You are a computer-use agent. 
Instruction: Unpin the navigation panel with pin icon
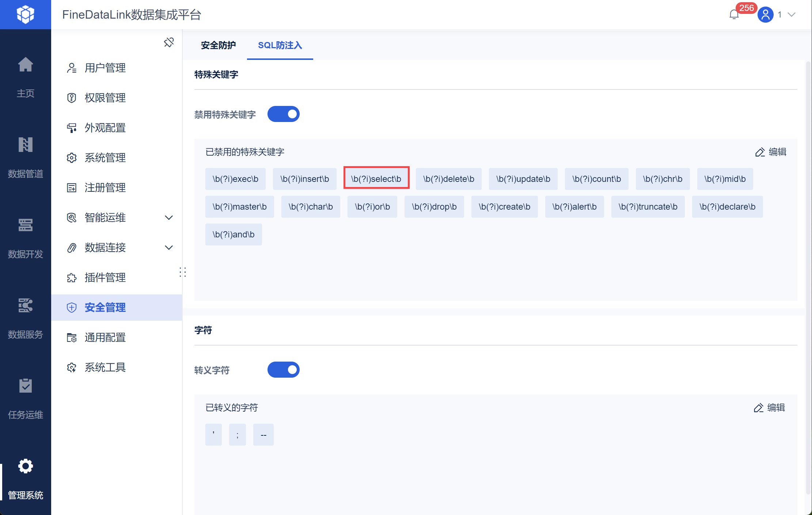(169, 42)
